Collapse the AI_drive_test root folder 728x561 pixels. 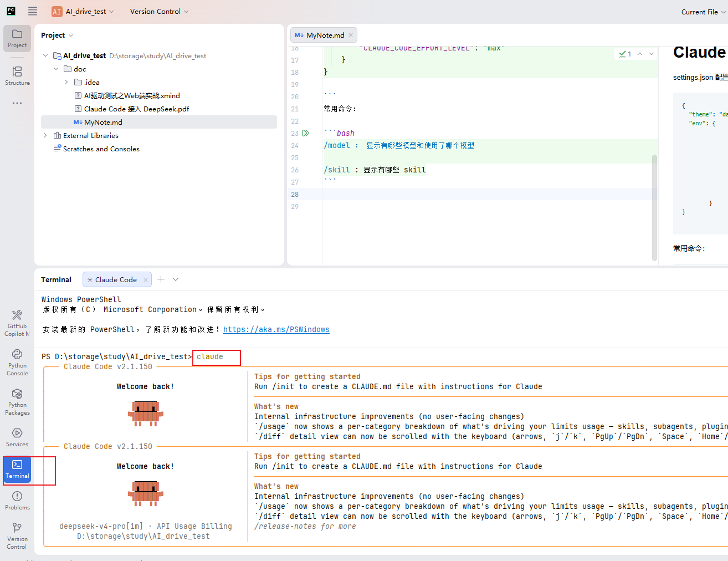(x=45, y=55)
